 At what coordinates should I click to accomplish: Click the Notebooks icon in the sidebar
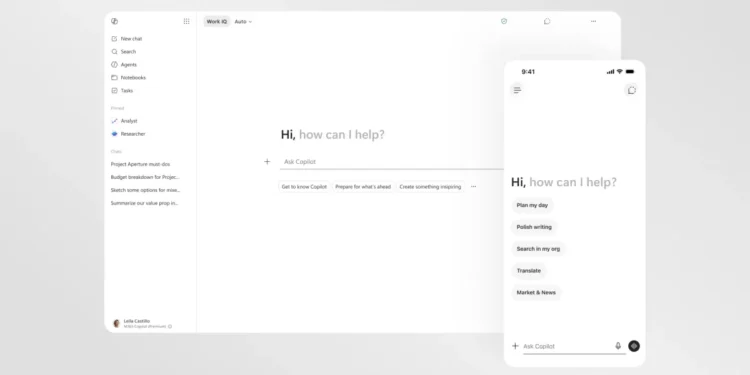pyautogui.click(x=114, y=77)
